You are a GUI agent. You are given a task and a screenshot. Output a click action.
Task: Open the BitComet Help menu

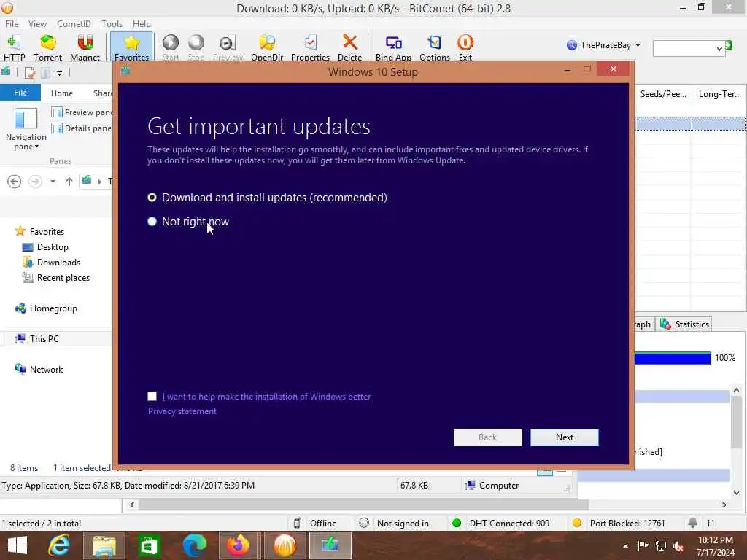point(142,24)
